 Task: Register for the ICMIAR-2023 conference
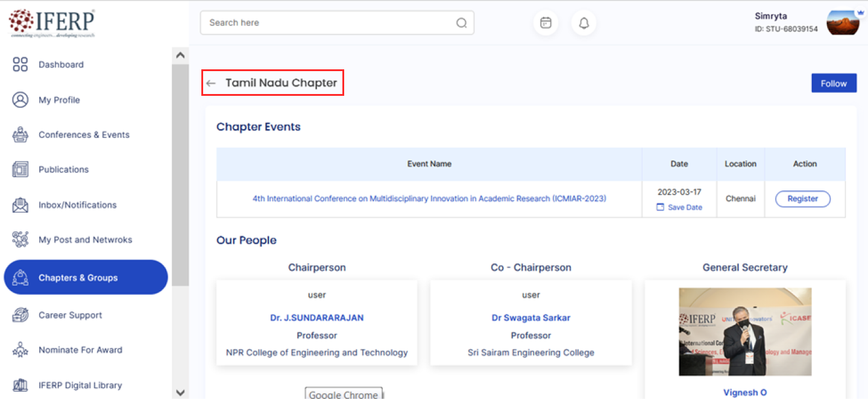tap(802, 199)
